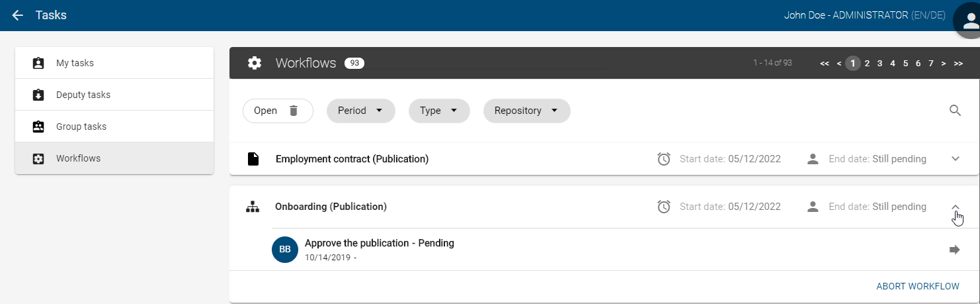980x304 pixels.
Task: Click the Onboarding process diagram icon
Action: pos(253,207)
